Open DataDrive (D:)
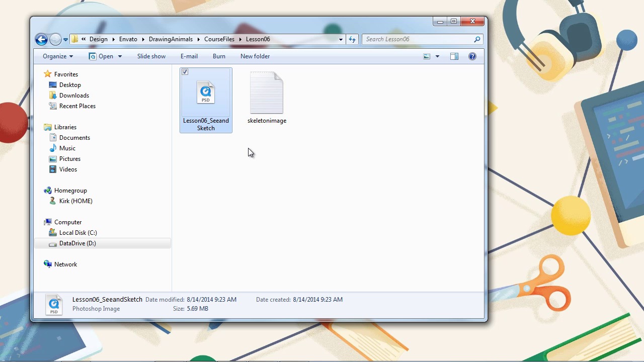Viewport: 644px width, 362px height. coord(77,243)
